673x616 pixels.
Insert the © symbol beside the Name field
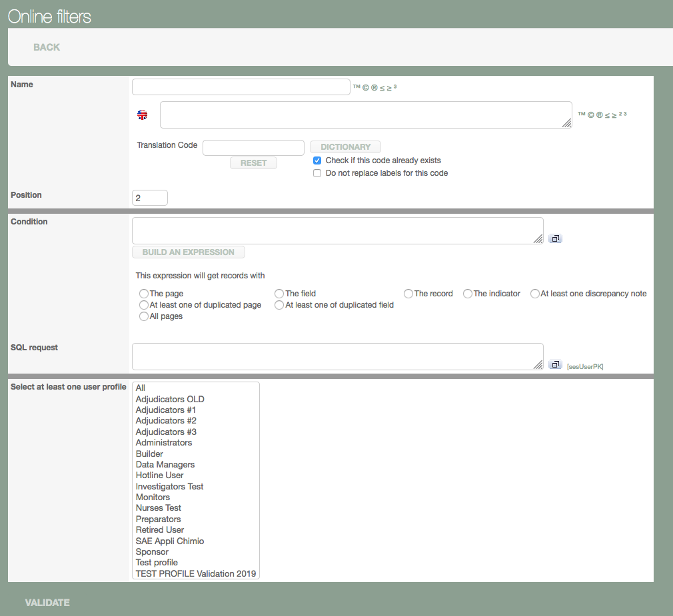[x=365, y=87]
